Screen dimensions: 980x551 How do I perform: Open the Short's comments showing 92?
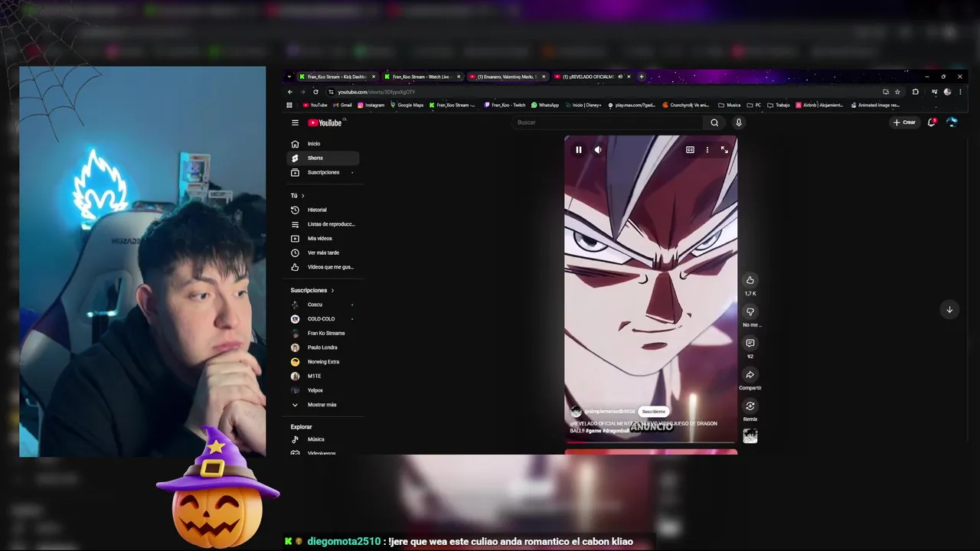(750, 343)
